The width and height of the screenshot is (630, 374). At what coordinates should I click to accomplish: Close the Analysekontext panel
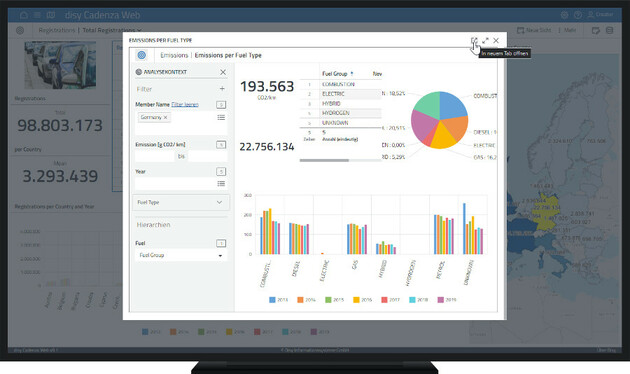223,72
